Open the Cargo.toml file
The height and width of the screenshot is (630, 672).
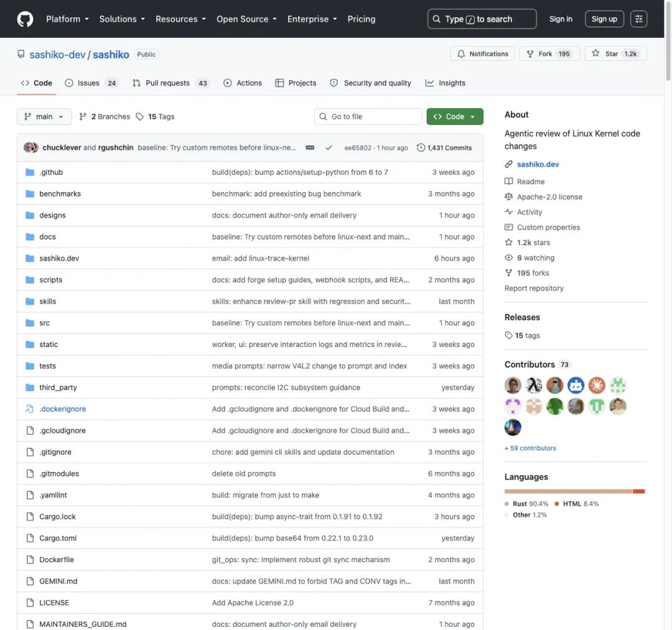point(58,538)
